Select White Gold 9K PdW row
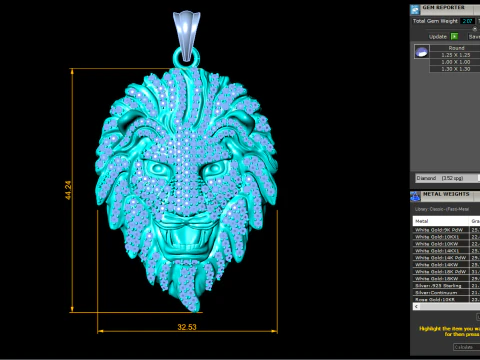This screenshot has height=360, width=480. [446, 230]
